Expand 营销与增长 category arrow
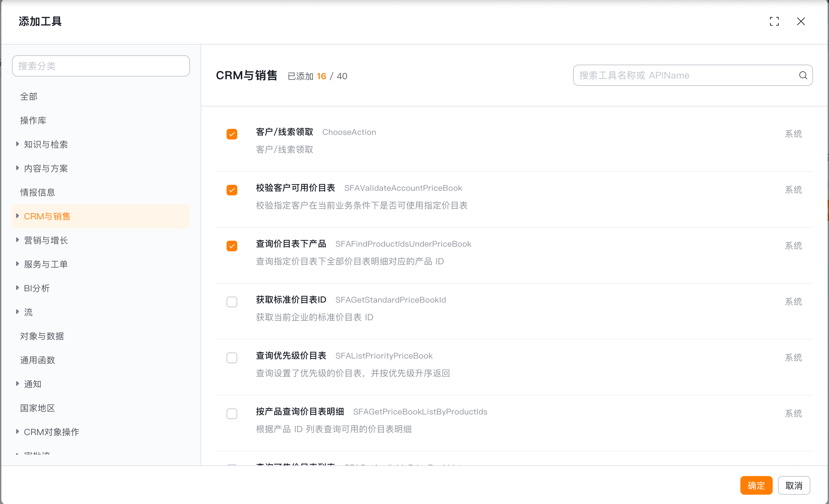Image resolution: width=829 pixels, height=504 pixels. (x=18, y=240)
